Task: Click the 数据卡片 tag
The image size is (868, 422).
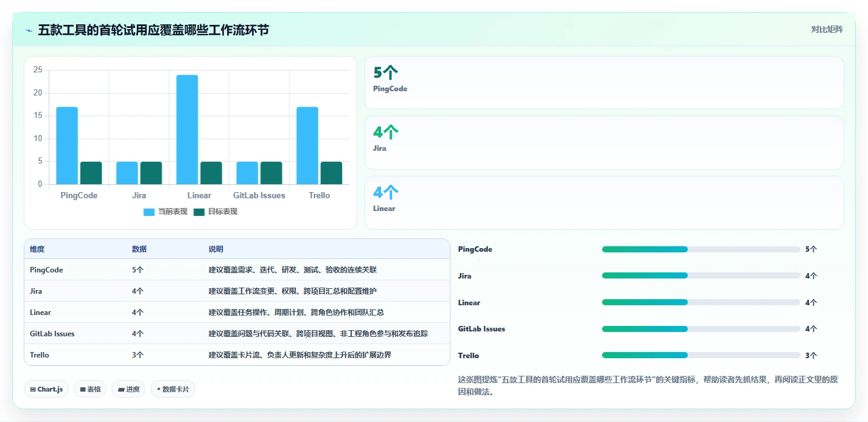Action: coord(173,389)
